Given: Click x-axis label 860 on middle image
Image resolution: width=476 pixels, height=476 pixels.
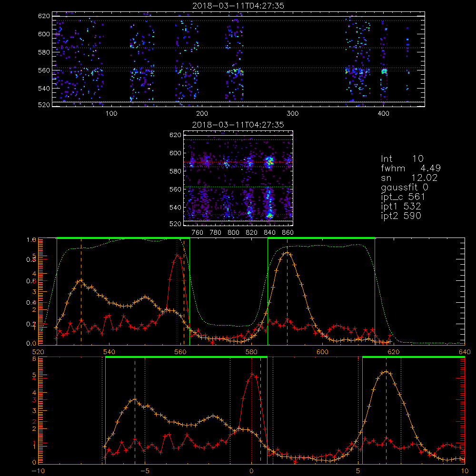Looking at the screenshot, I should pos(288,233).
